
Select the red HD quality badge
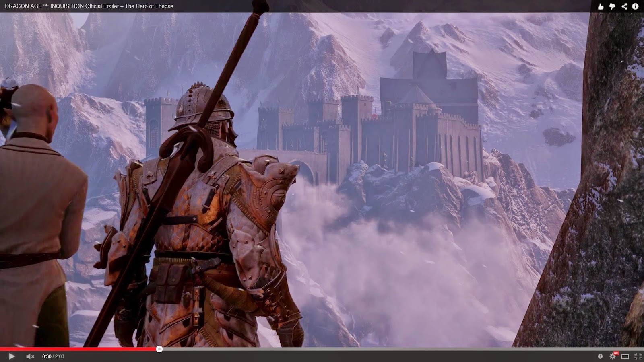pos(616,352)
